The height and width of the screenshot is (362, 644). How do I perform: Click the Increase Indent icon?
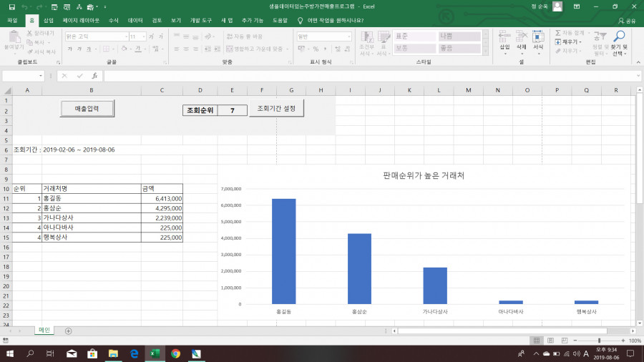click(218, 49)
